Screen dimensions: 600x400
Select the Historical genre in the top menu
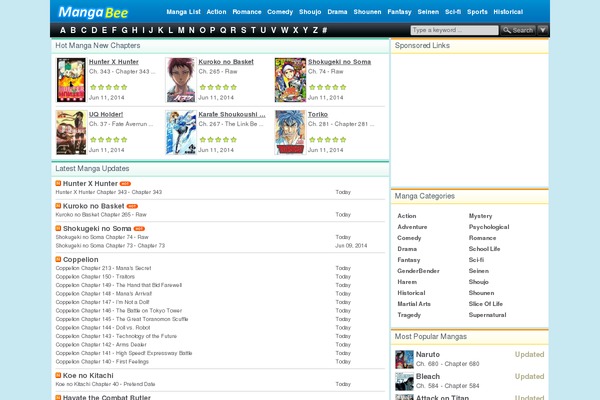[508, 12]
